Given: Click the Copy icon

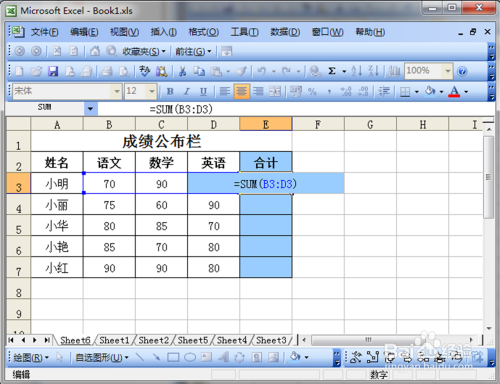Looking at the screenshot, I should click(x=199, y=71).
